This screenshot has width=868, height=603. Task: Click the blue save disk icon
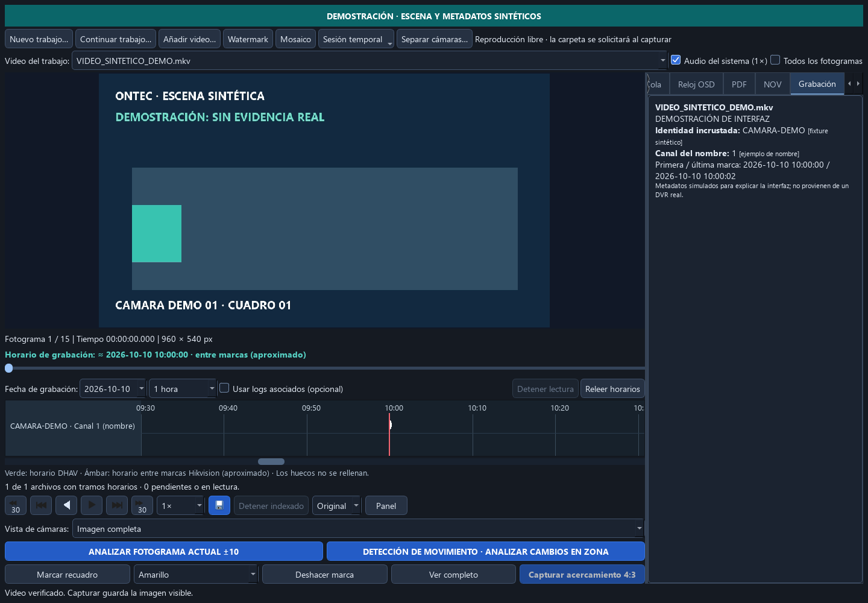pyautogui.click(x=219, y=505)
